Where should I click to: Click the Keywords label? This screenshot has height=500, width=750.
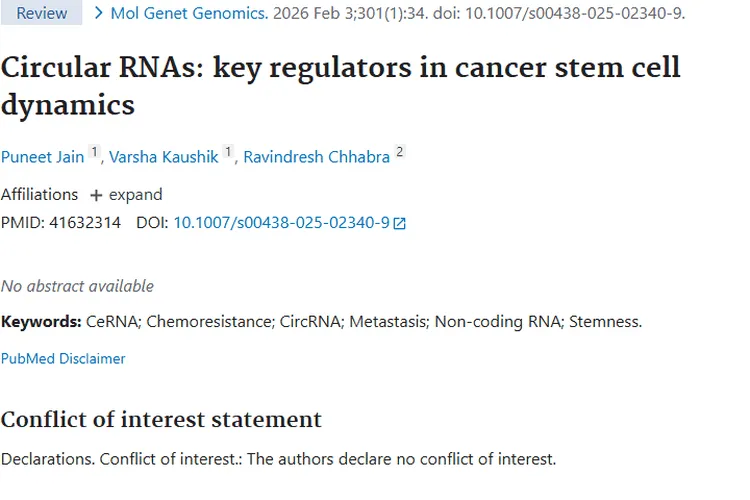pyautogui.click(x=41, y=322)
